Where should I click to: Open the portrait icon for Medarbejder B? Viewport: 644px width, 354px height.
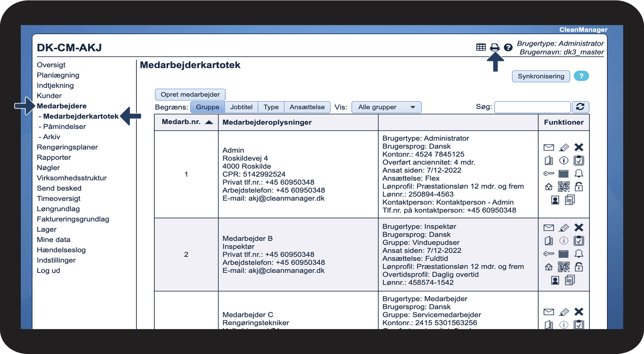[x=555, y=280]
